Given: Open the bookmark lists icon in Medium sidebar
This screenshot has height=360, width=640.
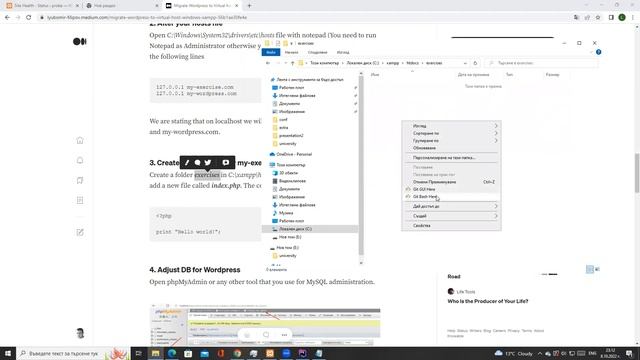Looking at the screenshot, I should [80, 180].
